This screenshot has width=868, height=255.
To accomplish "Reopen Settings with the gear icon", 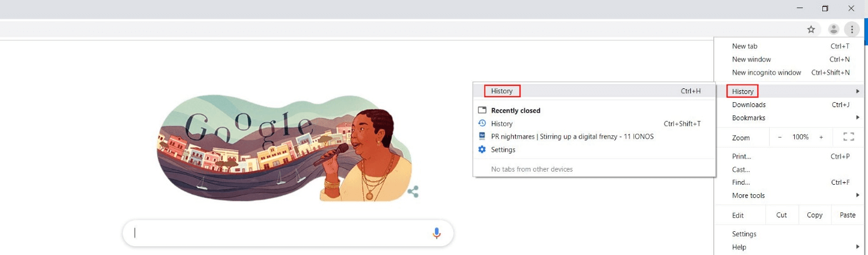I will pyautogui.click(x=482, y=150).
